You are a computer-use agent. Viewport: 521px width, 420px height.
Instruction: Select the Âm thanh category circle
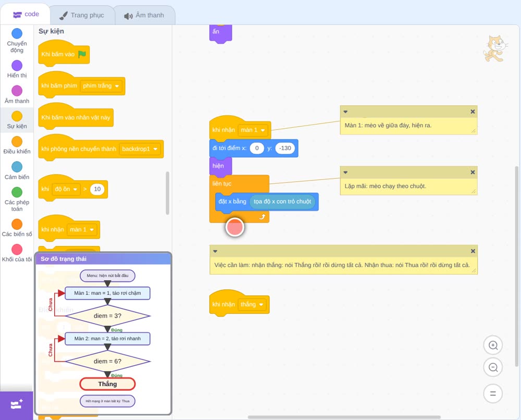[x=17, y=90]
